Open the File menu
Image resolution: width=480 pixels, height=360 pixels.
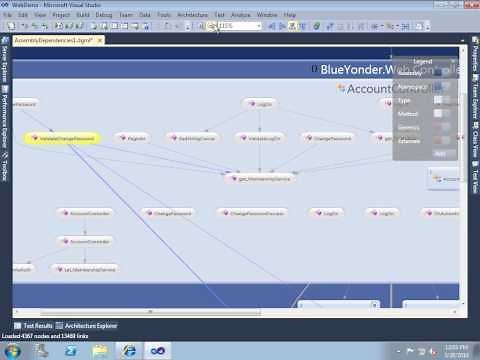(7, 15)
